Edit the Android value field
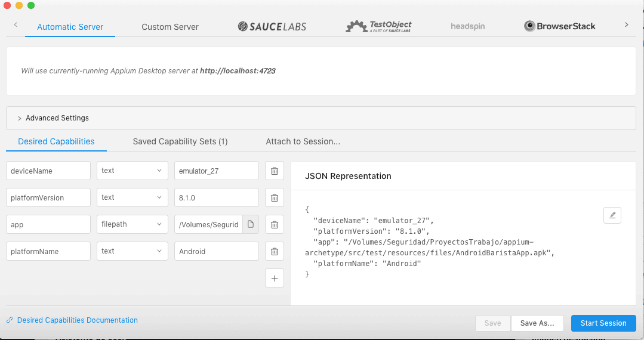 [217, 251]
